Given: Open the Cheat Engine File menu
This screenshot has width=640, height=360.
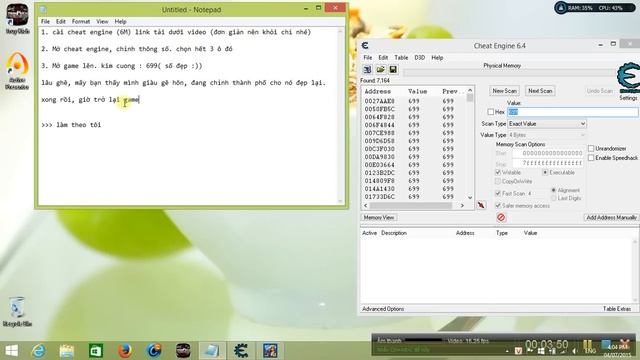Looking at the screenshot, I should coord(368,58).
